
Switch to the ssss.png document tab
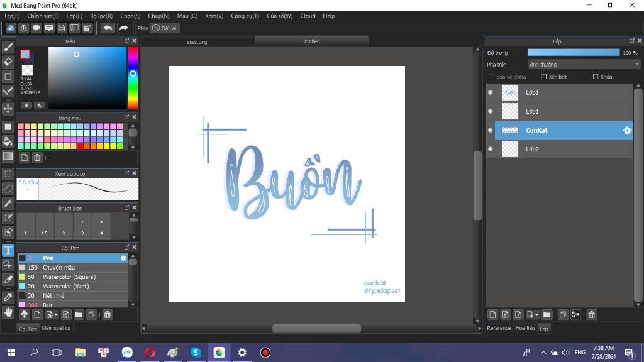197,41
